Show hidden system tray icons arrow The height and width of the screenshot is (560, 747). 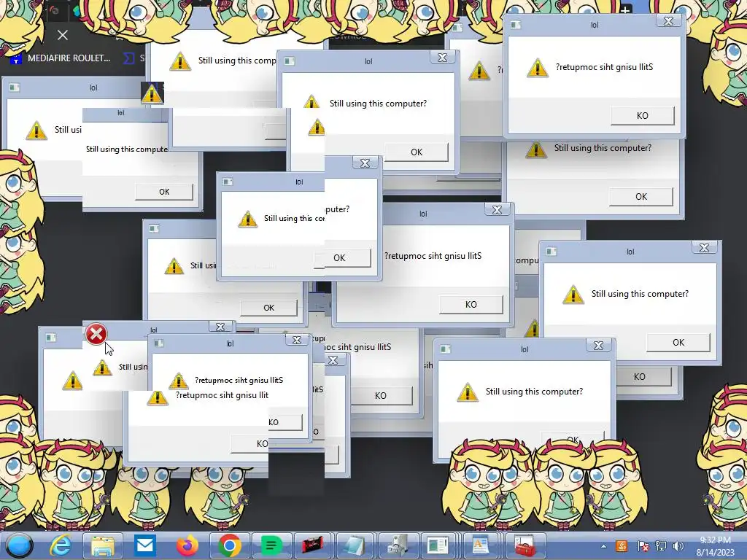coord(603,546)
